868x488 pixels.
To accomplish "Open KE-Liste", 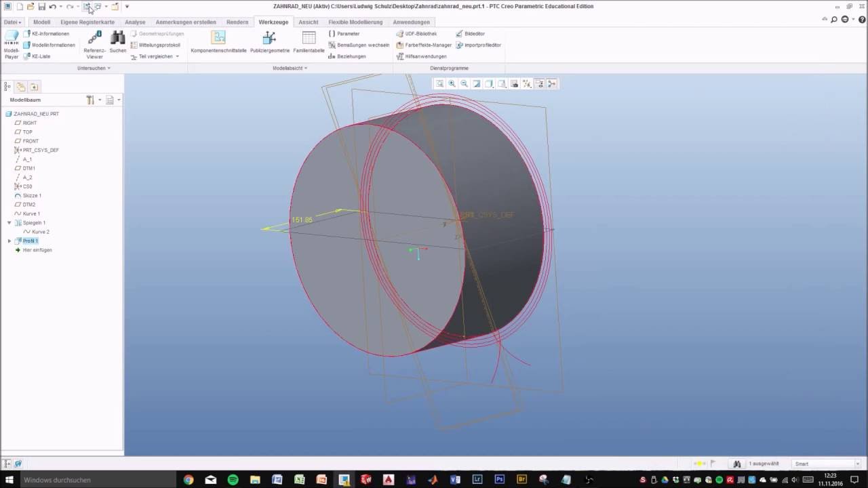I will [x=37, y=56].
